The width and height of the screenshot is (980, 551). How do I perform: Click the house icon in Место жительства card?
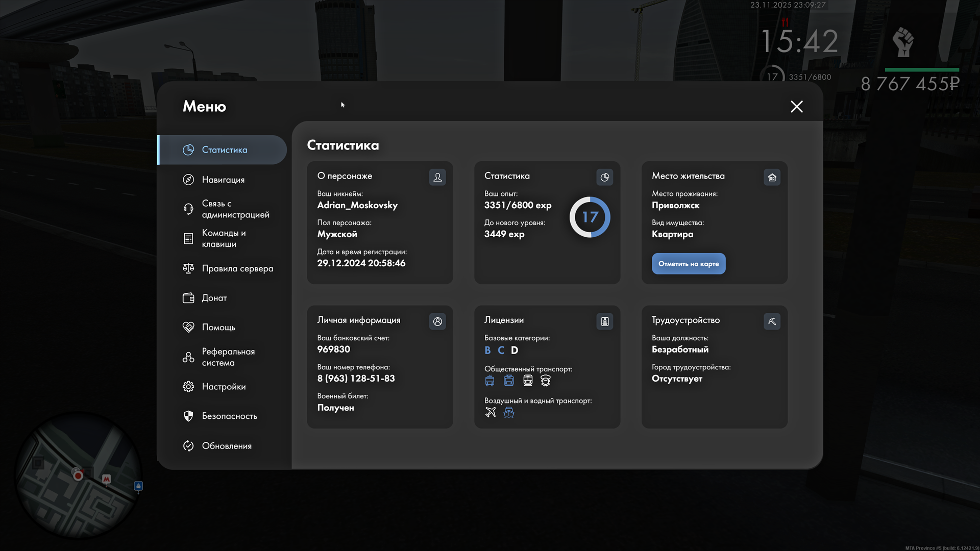point(772,177)
